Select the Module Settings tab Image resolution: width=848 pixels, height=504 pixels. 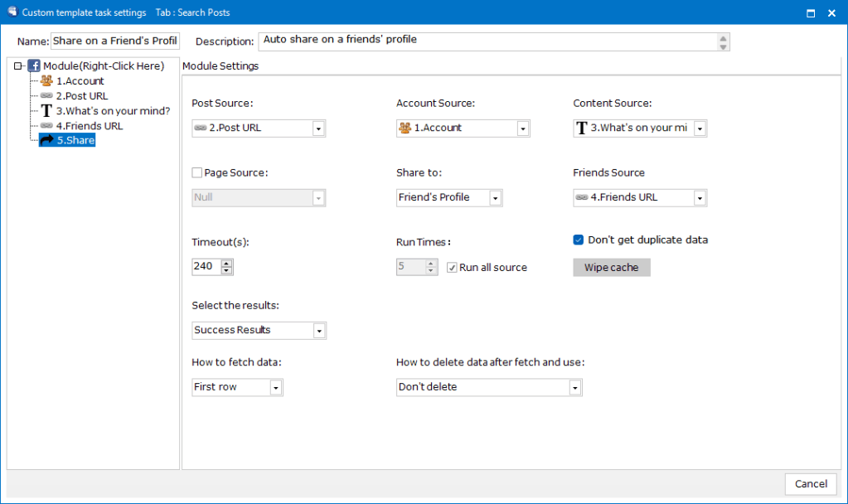point(220,66)
